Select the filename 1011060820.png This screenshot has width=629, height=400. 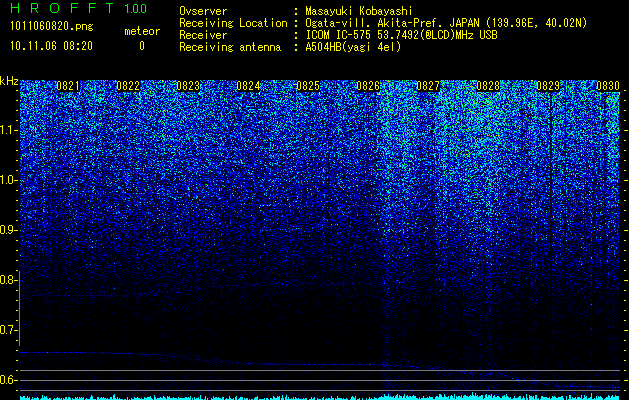click(52, 27)
